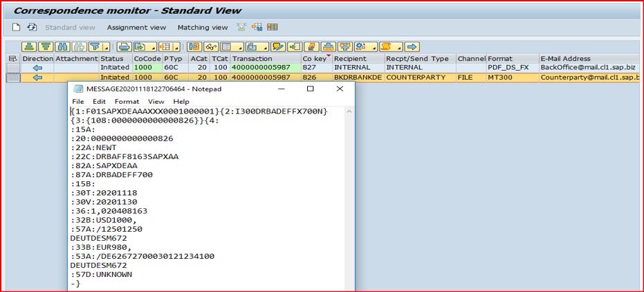Click the speech bubble pencil icon

[278, 47]
